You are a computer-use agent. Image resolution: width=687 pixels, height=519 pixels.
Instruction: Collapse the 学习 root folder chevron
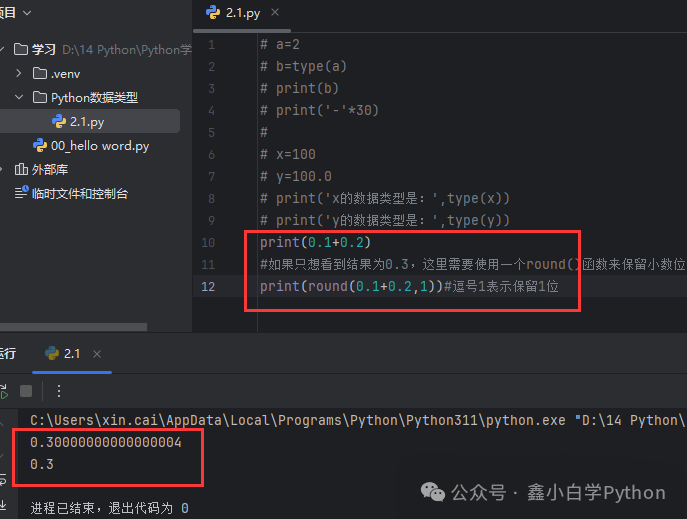pyautogui.click(x=2, y=49)
